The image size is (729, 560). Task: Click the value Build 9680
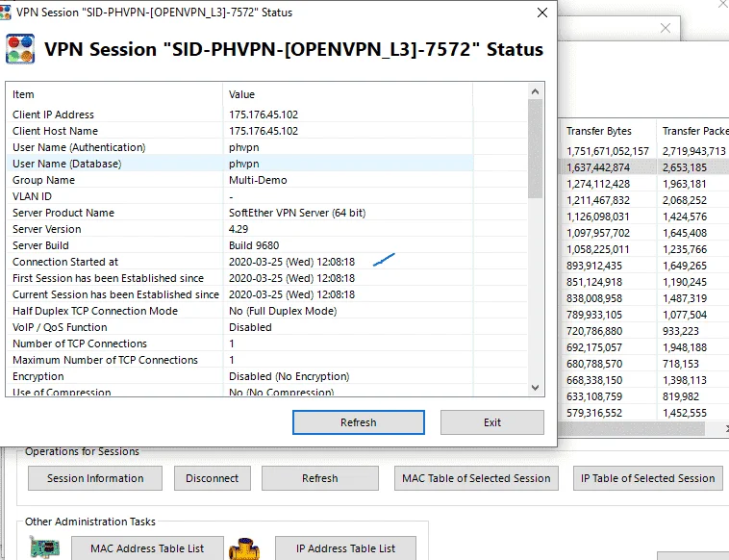pos(254,245)
